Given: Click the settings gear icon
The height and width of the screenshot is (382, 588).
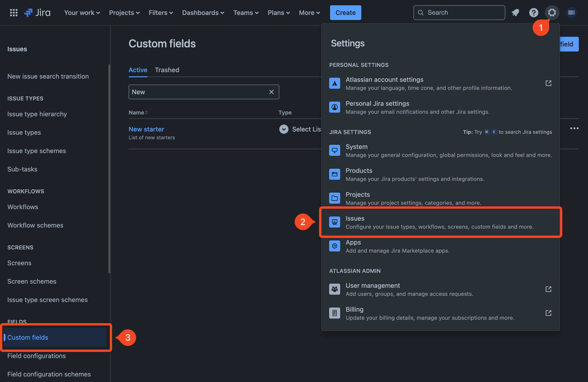Looking at the screenshot, I should pos(552,13).
